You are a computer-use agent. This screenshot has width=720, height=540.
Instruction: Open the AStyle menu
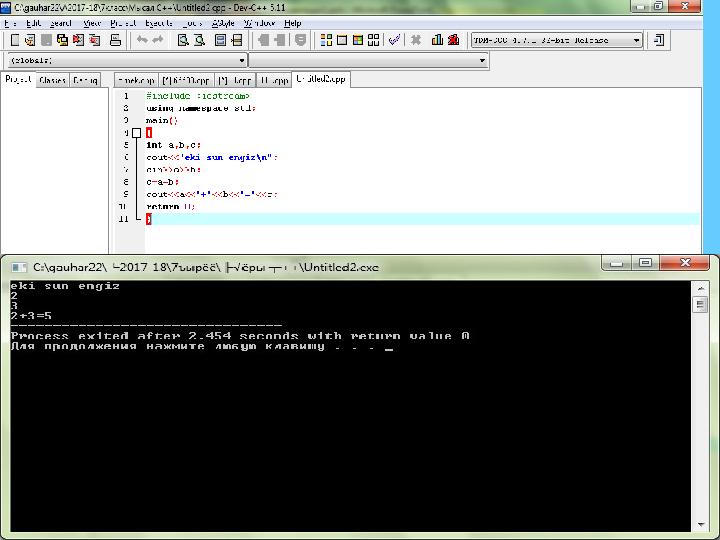pos(222,22)
